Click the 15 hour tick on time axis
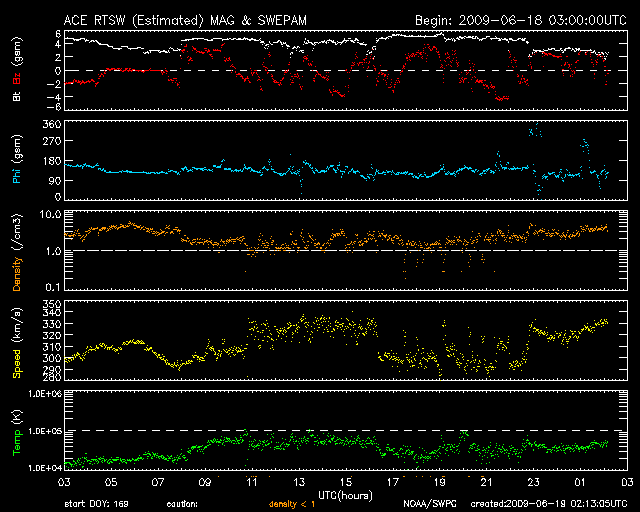The height and width of the screenshot is (512, 640). [x=344, y=482]
